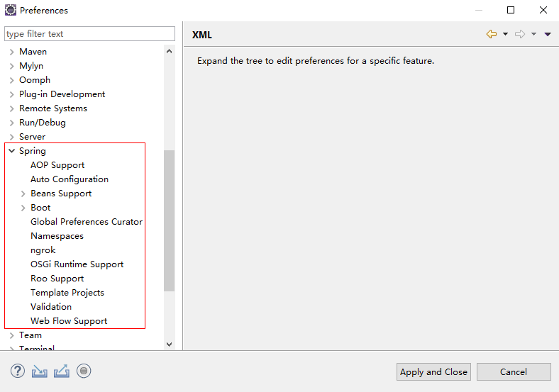Focus the type filter text field
This screenshot has height=392, width=559.
(89, 34)
